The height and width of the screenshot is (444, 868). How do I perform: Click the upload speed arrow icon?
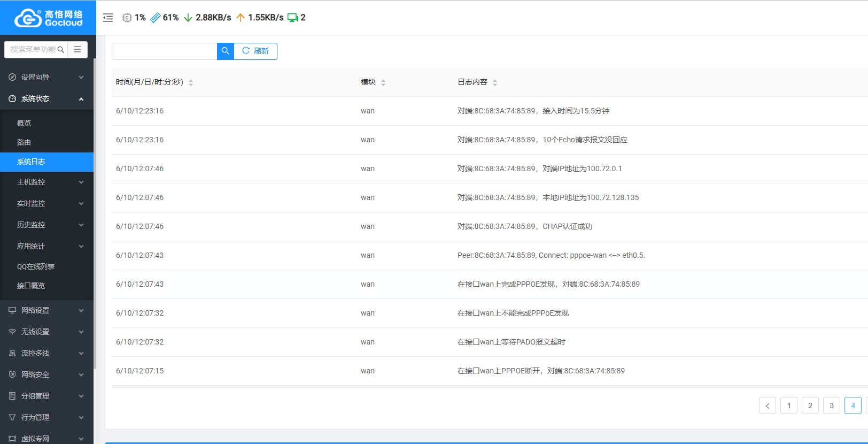tap(241, 18)
